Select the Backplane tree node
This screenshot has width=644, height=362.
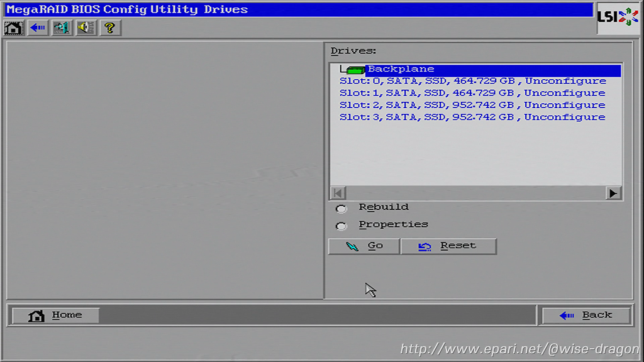[492, 69]
